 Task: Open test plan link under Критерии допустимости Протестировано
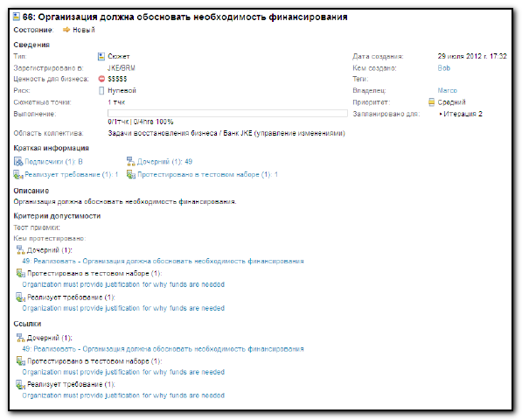[123, 284]
